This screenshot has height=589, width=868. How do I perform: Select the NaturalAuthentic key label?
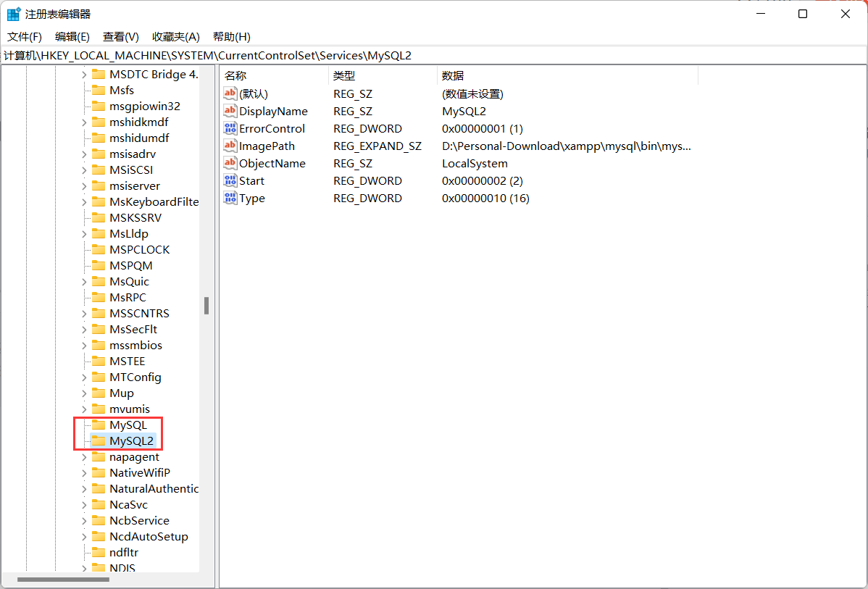coord(154,489)
